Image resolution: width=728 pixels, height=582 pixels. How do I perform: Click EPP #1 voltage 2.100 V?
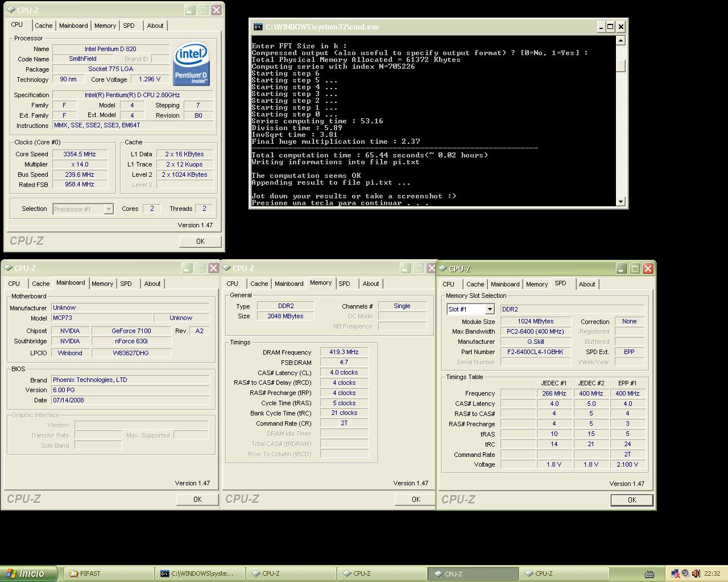627,464
